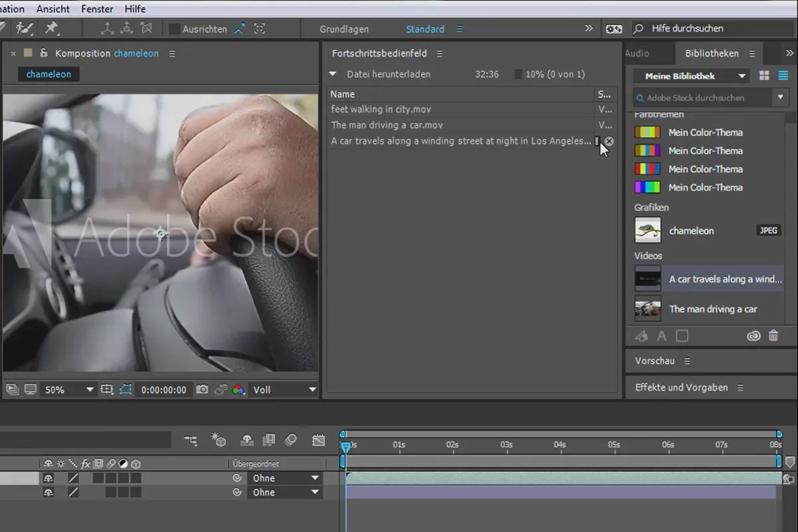Toggle the checkbox beside 10% (0 von 1)
Viewport: 798px width, 532px height.
(518, 74)
